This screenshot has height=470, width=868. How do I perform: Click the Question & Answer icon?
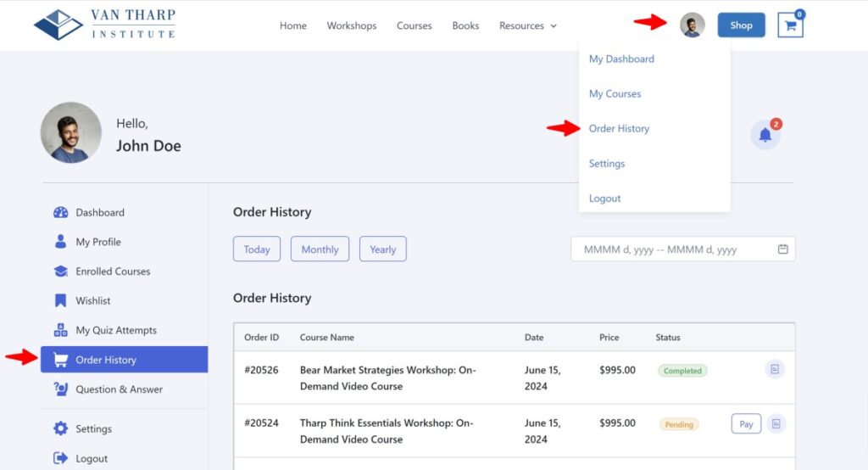[x=60, y=389]
